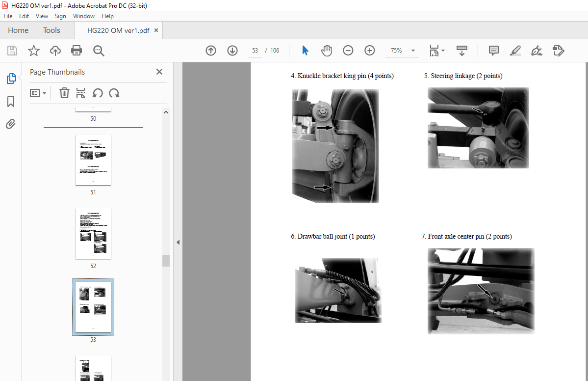Click the Front axle center pin heading
The width and height of the screenshot is (588, 381).
tap(466, 237)
